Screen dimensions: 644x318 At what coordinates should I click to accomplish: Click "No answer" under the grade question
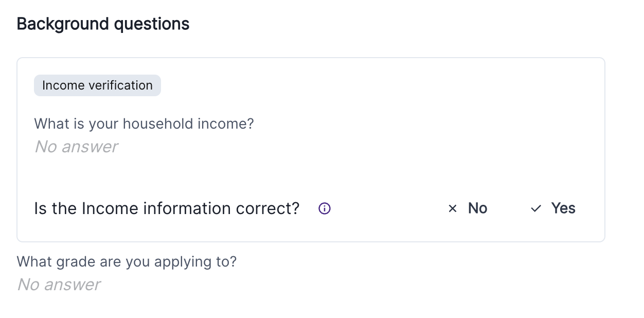tap(59, 285)
